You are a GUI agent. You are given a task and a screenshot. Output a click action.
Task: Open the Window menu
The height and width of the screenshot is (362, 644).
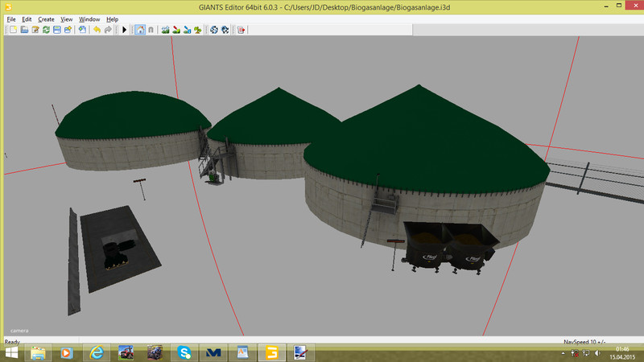click(x=90, y=19)
